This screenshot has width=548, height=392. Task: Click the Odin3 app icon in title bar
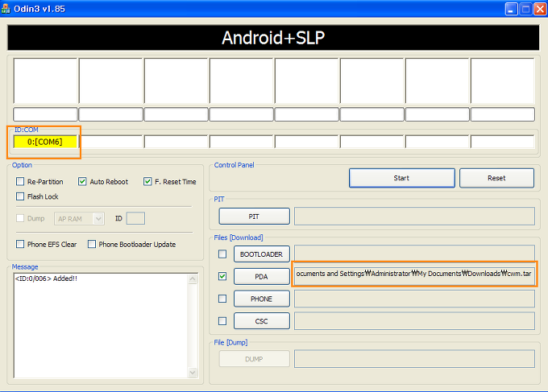[x=6, y=9]
